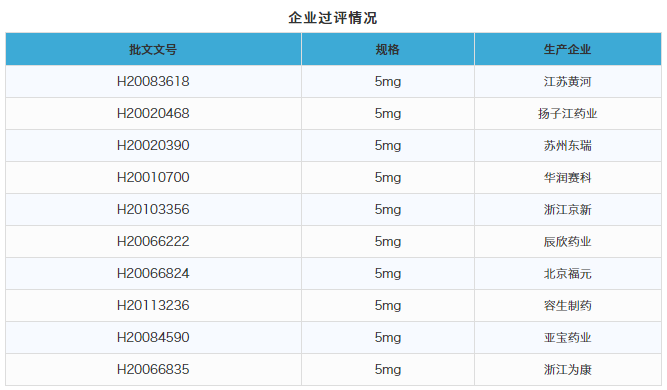This screenshot has width=667, height=390.
Task: Select approval number H20020468
Action: (153, 114)
